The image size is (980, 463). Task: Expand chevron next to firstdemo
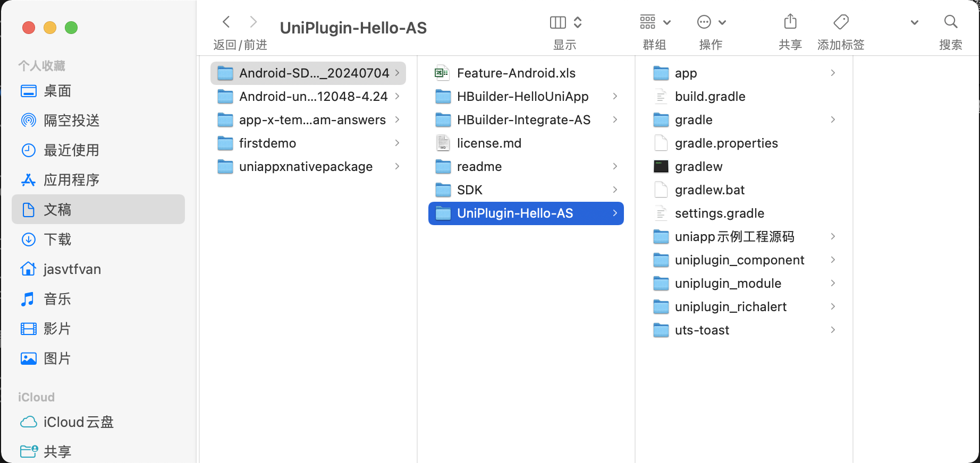coord(397,143)
